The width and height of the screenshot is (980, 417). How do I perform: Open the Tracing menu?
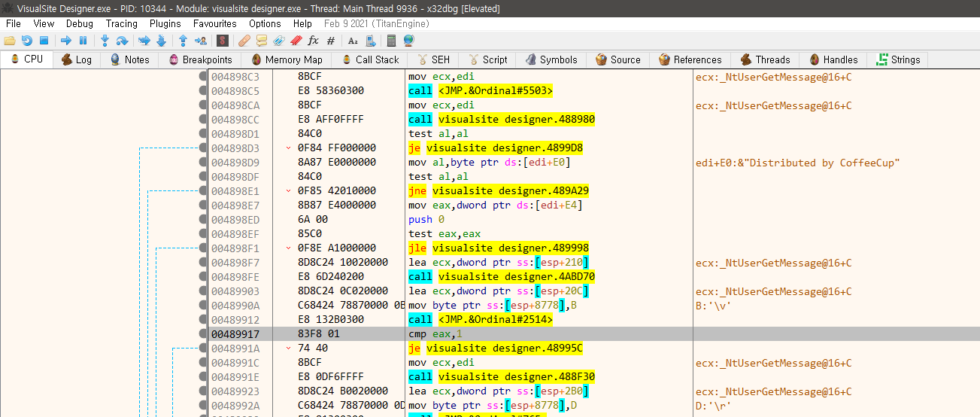122,23
